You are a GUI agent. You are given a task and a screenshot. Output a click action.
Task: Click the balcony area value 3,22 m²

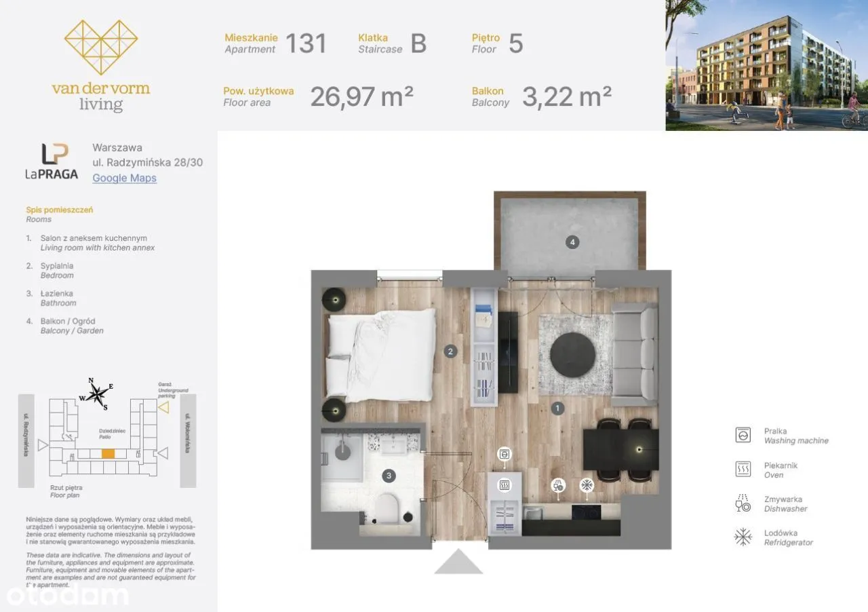[x=567, y=96]
